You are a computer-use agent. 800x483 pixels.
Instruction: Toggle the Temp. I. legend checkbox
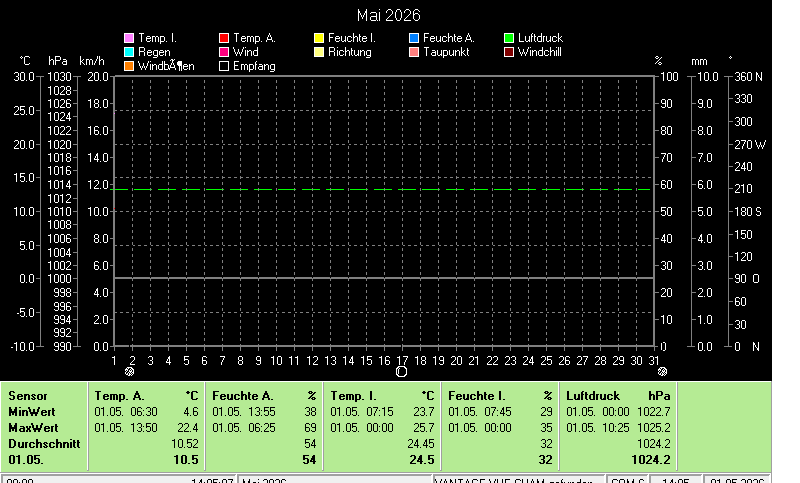pyautogui.click(x=129, y=38)
